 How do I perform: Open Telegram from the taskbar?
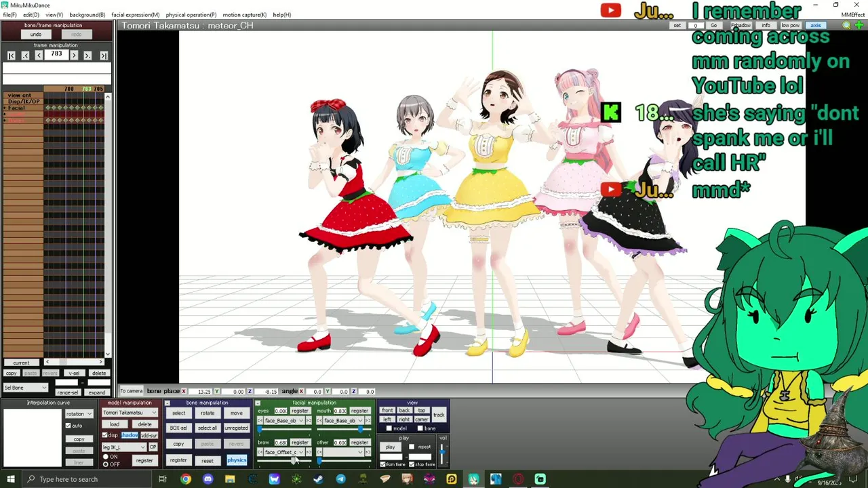pos(340,479)
